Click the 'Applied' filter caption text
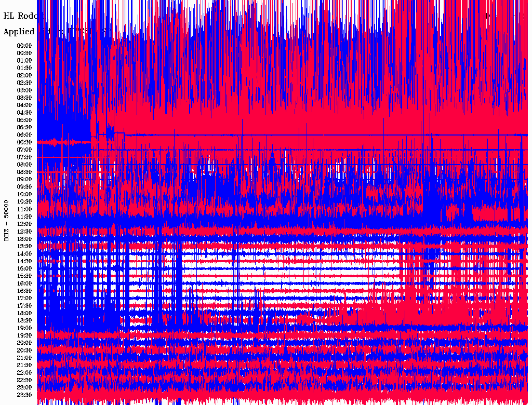This screenshot has height=405, width=532. tap(19, 32)
